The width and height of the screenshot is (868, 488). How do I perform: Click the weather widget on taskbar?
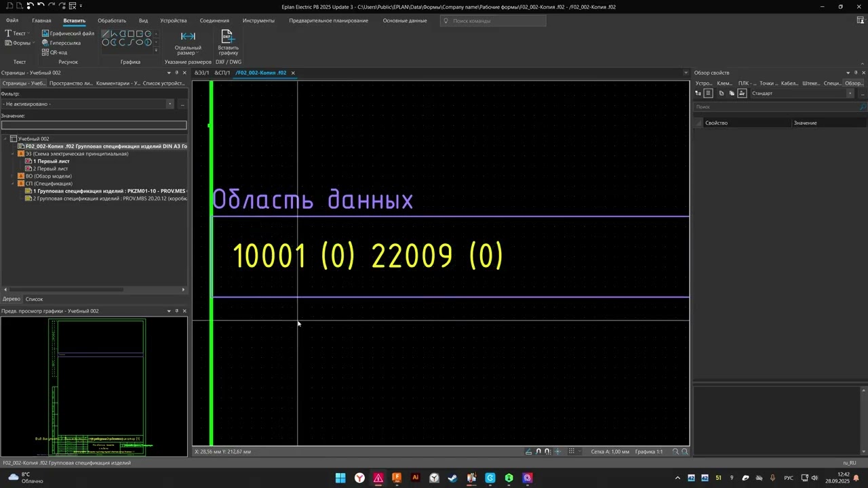[x=26, y=478]
